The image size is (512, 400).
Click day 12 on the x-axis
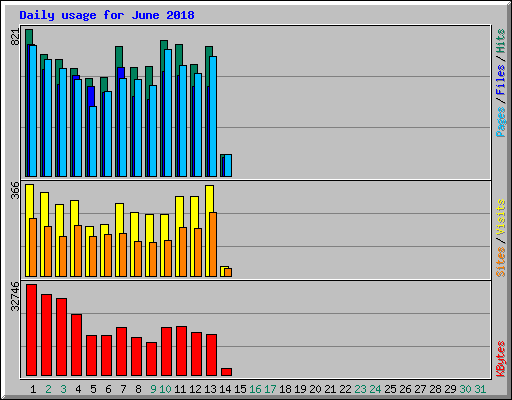(195, 389)
